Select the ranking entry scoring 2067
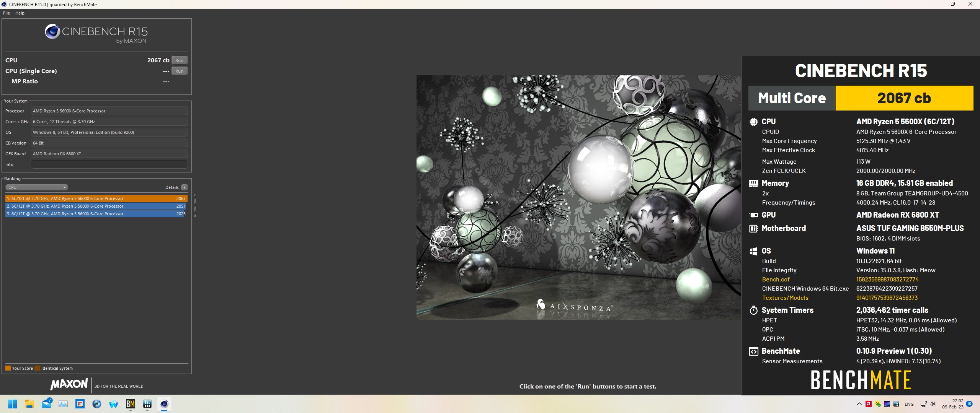The height and width of the screenshot is (413, 980). pyautogui.click(x=96, y=198)
